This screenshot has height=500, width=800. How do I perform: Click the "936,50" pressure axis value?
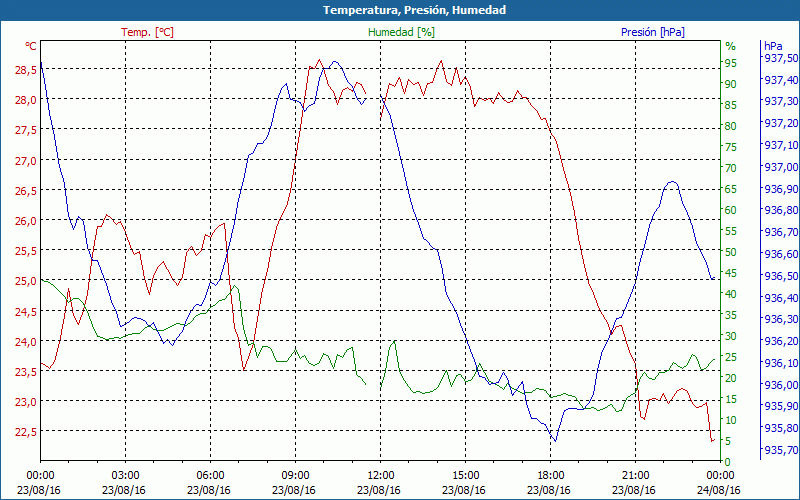click(781, 276)
